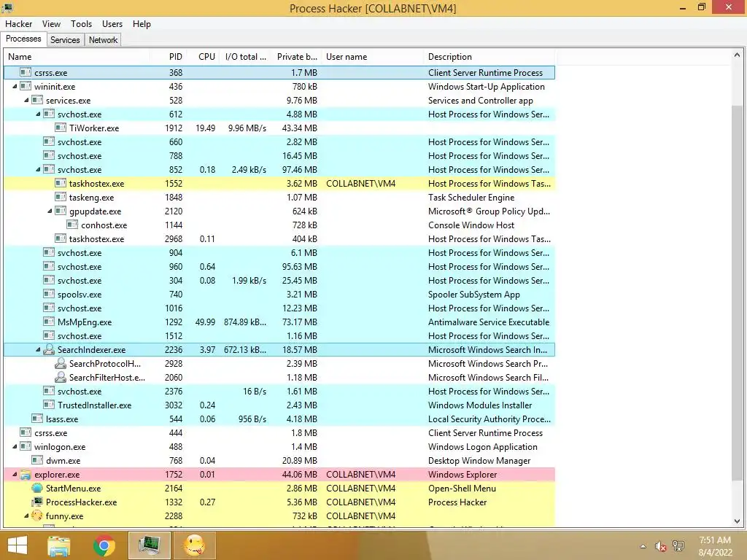This screenshot has width=747, height=560.
Task: Collapse the wininit.exe tree node
Action: (15, 86)
